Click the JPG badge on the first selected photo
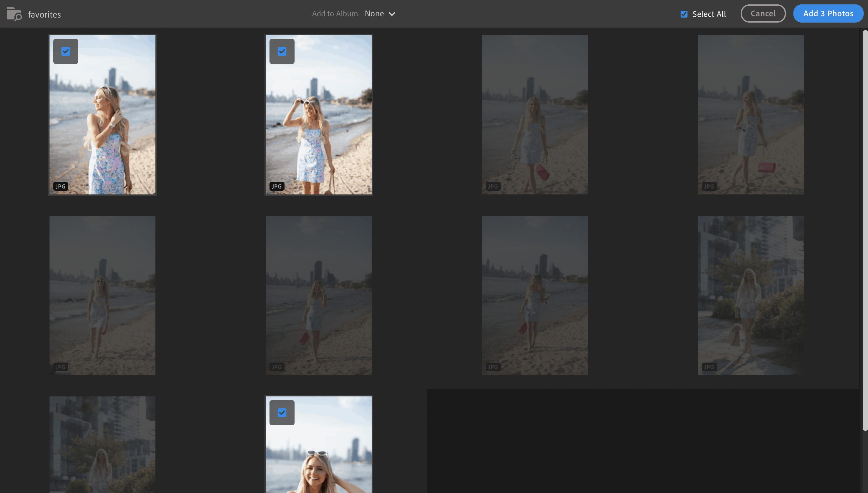The width and height of the screenshot is (868, 493). (x=60, y=186)
